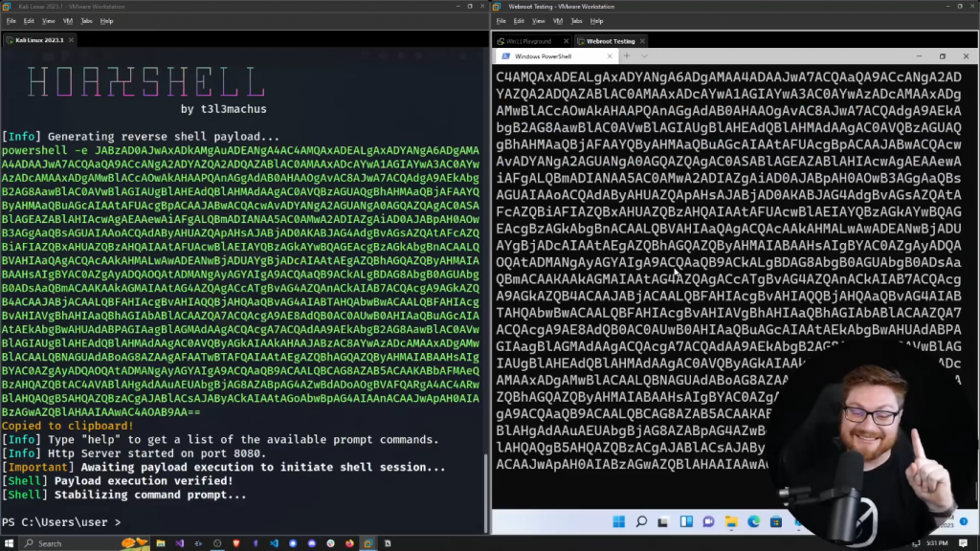Open File Explorer from host taskbar
The width and height of the screenshot is (980, 551).
click(x=161, y=543)
